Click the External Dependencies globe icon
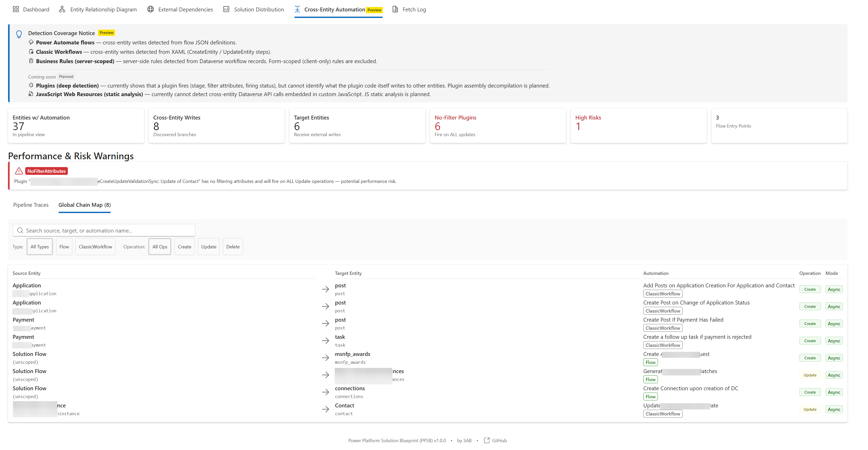The width and height of the screenshot is (868, 450). tap(151, 9)
